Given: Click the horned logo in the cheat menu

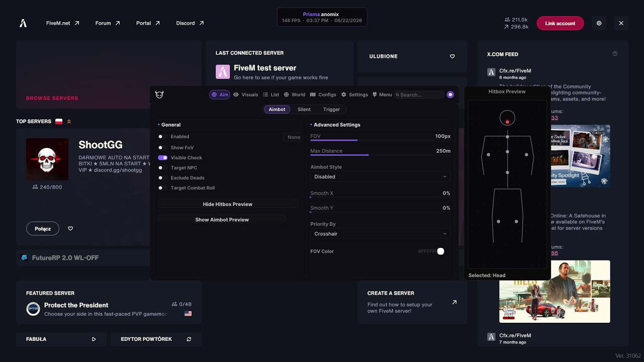Looking at the screenshot, I should (159, 95).
